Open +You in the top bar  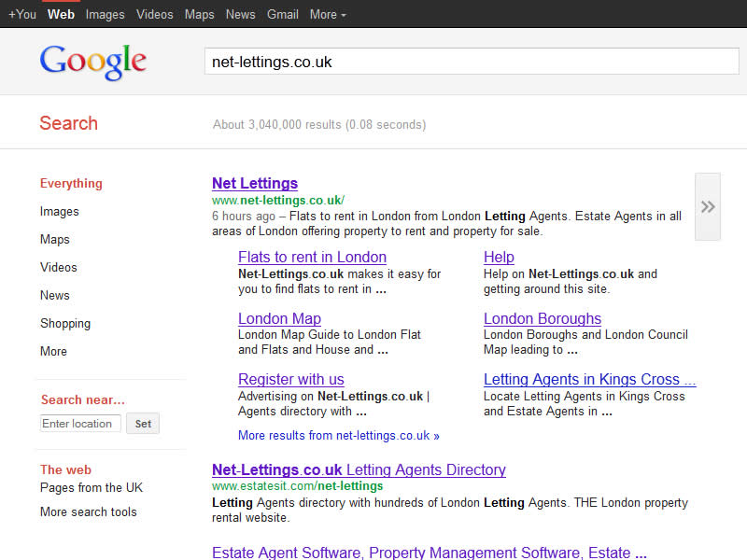coord(22,15)
